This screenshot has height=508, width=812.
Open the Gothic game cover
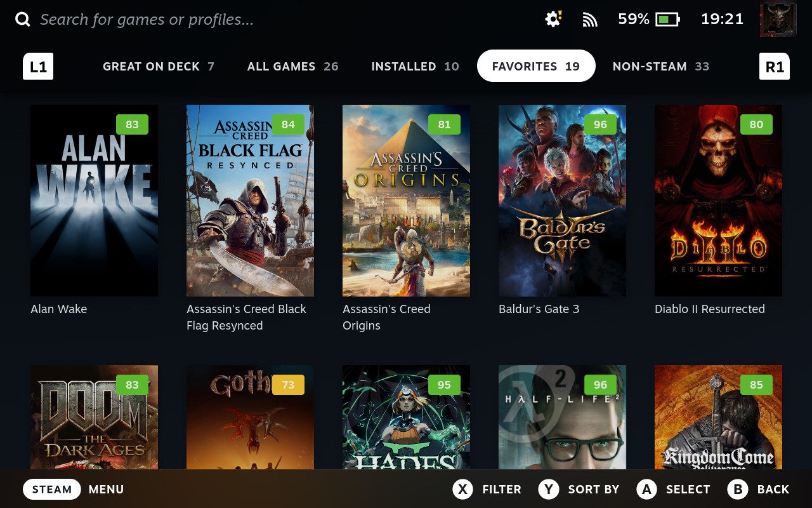250,417
